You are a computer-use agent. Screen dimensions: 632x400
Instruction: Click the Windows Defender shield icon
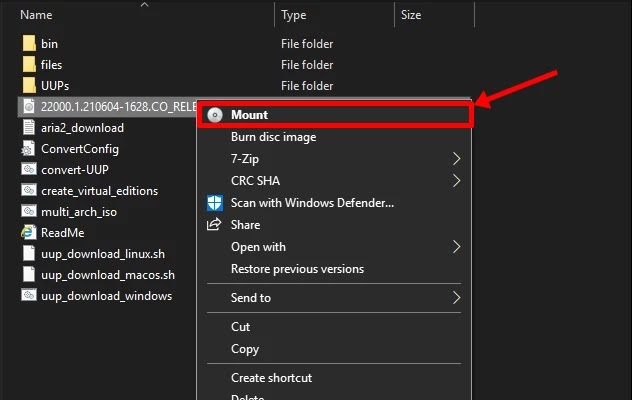pos(214,203)
